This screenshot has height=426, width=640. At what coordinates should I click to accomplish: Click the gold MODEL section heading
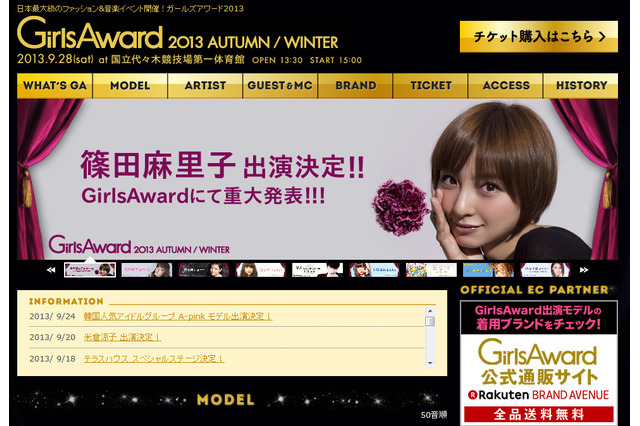click(226, 399)
